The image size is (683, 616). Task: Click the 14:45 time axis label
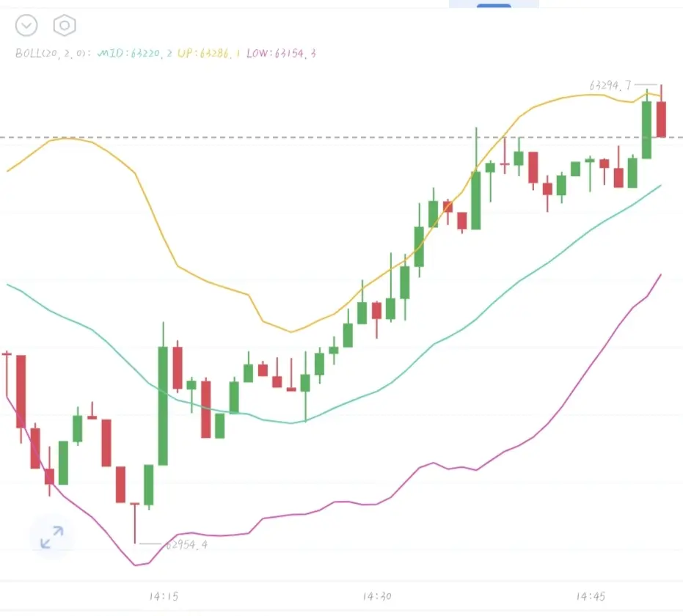[591, 596]
